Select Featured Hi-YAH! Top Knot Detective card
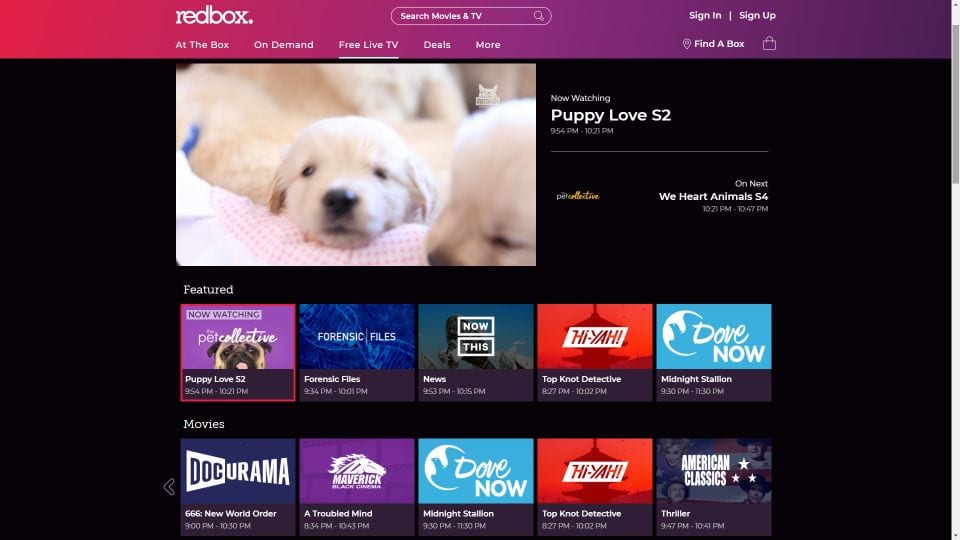This screenshot has height=540, width=960. point(594,353)
